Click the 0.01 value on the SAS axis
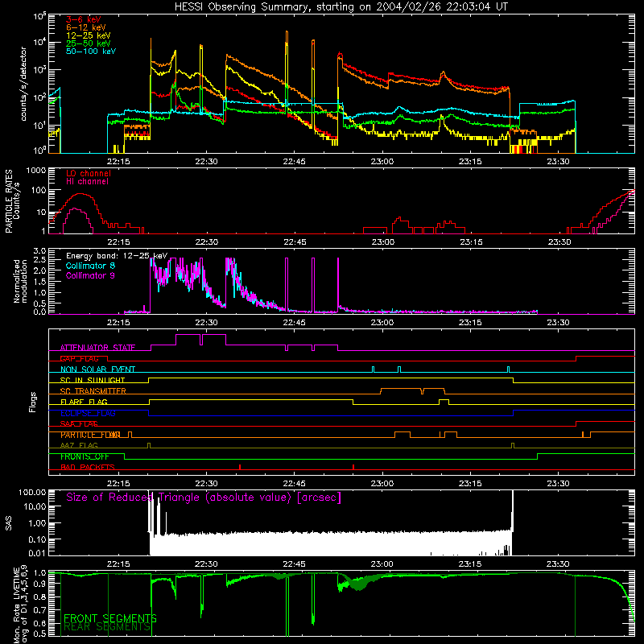Viewport: 644px width, 644px height. pos(38,553)
